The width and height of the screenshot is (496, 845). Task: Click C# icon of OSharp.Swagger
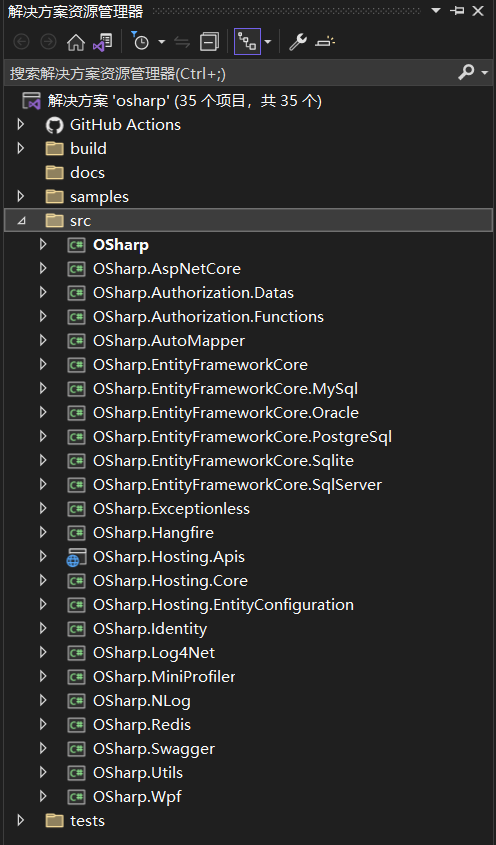click(76, 749)
